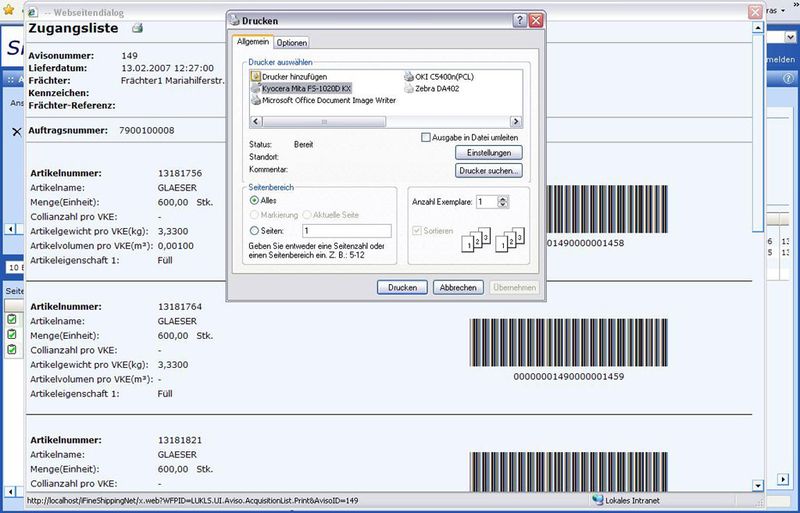The image size is (800, 513).
Task: Select Microsoft Office Document Image Writer
Action: point(256,100)
